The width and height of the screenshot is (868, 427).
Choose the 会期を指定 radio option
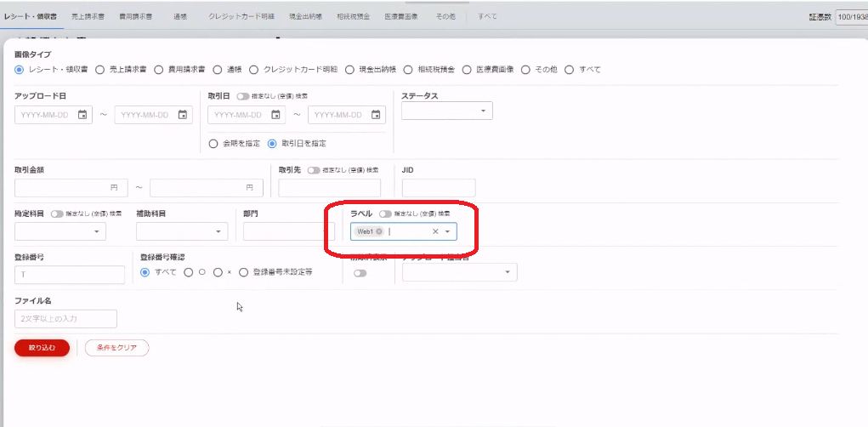click(x=213, y=144)
